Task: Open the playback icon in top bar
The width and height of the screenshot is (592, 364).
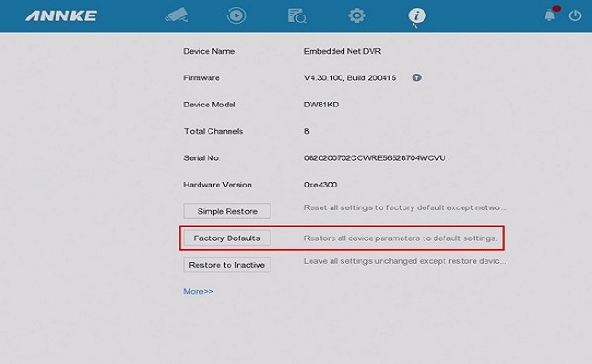Action: click(x=237, y=15)
